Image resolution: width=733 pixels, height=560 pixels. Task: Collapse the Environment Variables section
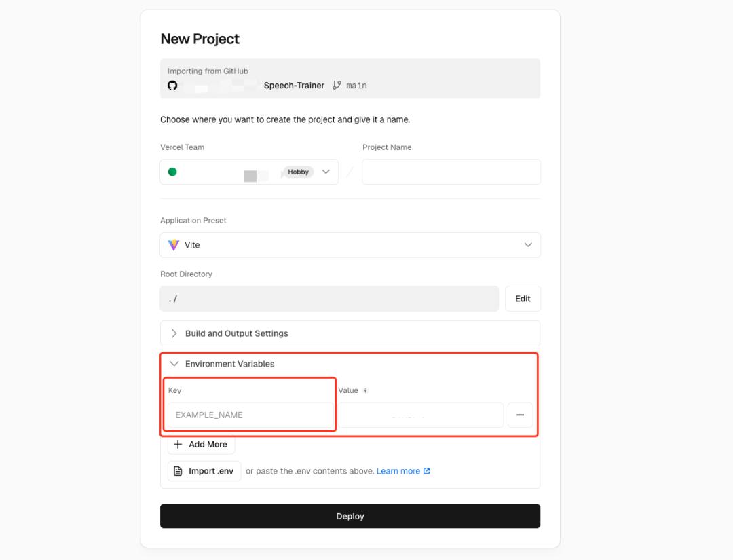(x=174, y=364)
